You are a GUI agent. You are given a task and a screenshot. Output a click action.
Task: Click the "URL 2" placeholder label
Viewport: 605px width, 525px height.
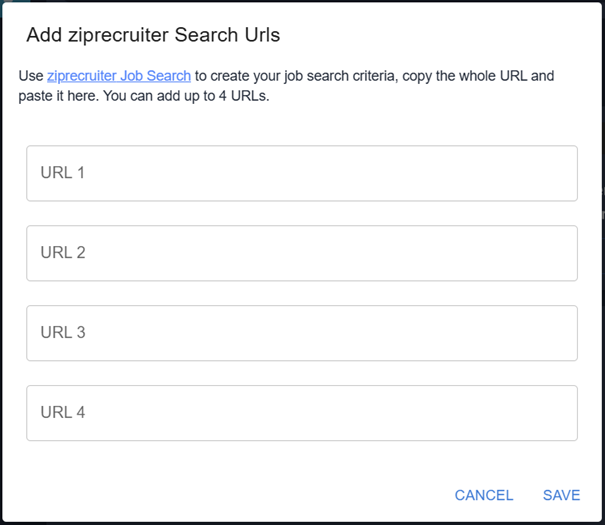coord(63,253)
